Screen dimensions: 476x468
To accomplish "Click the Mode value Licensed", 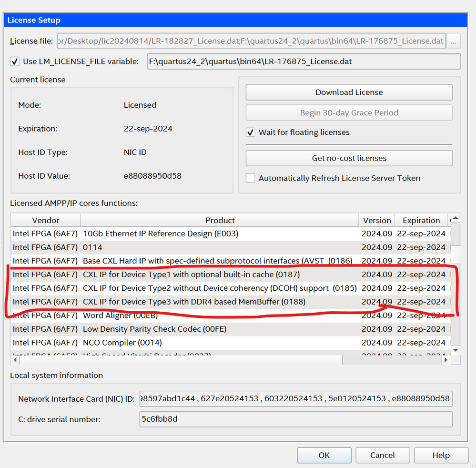I will pyautogui.click(x=140, y=105).
